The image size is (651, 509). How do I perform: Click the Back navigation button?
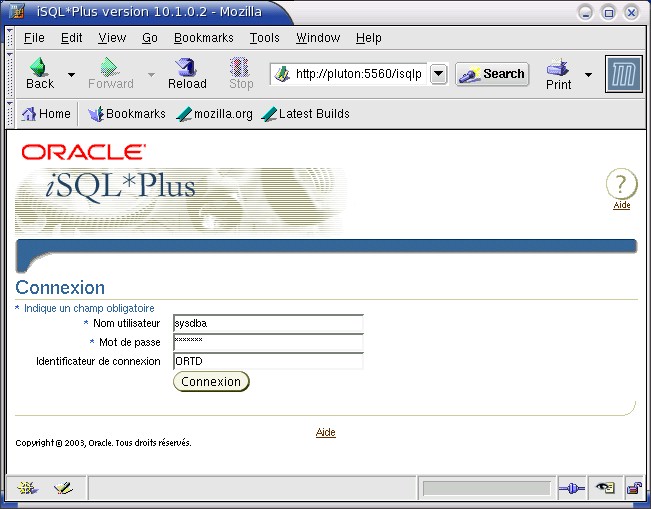[x=40, y=74]
